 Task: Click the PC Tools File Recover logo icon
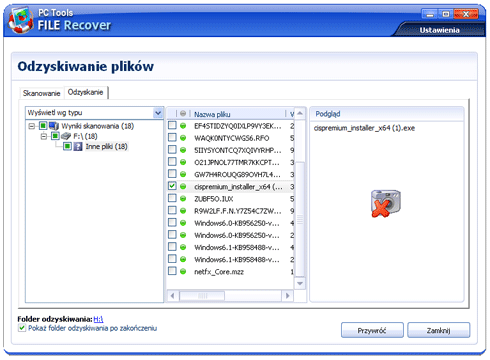click(21, 21)
